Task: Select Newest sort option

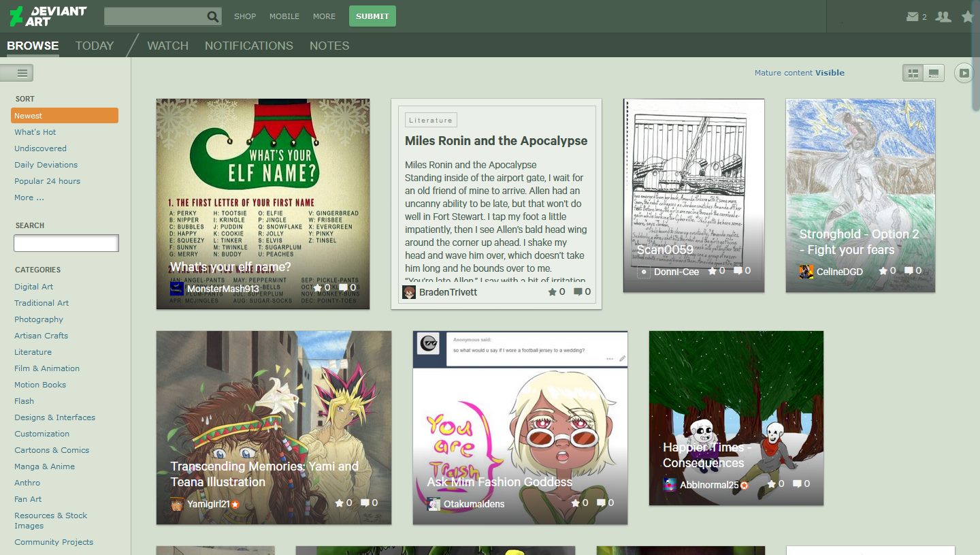Action: coord(65,116)
